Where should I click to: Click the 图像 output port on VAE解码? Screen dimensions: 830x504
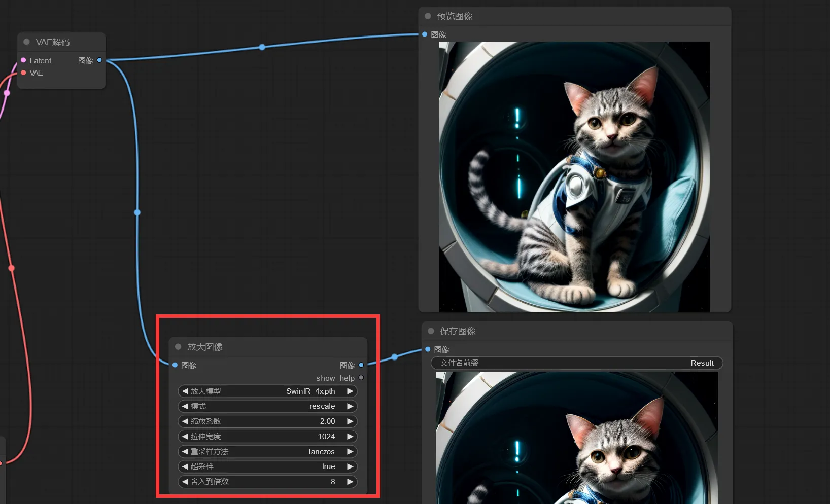click(x=99, y=60)
